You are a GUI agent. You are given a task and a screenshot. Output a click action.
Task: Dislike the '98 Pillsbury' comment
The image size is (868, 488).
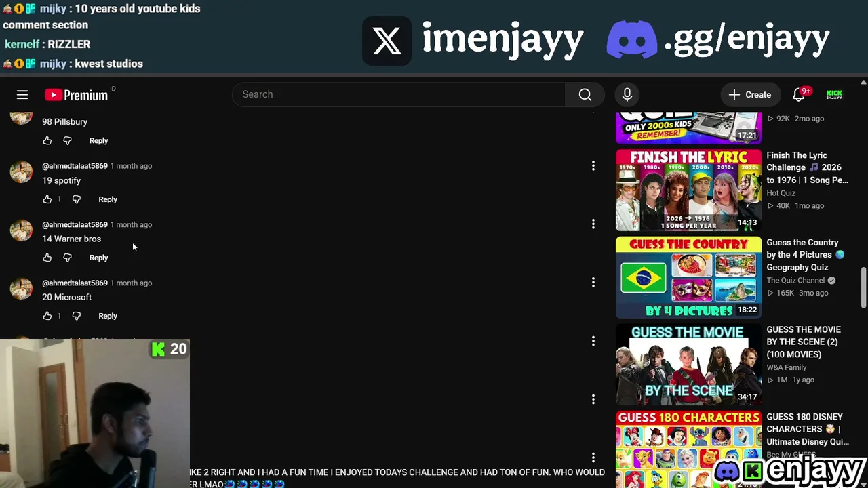click(x=67, y=141)
